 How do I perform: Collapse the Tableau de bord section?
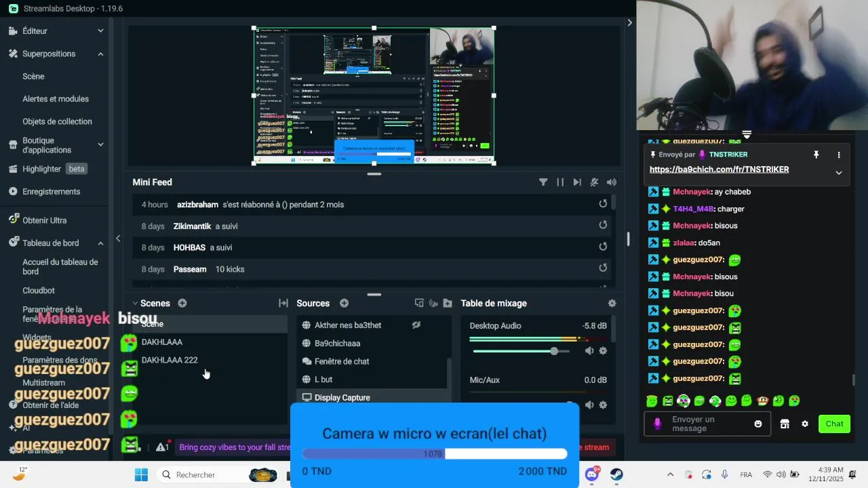[x=100, y=243]
